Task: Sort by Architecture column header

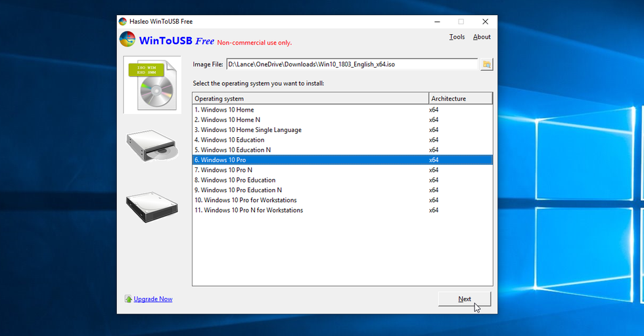Action: (460, 98)
